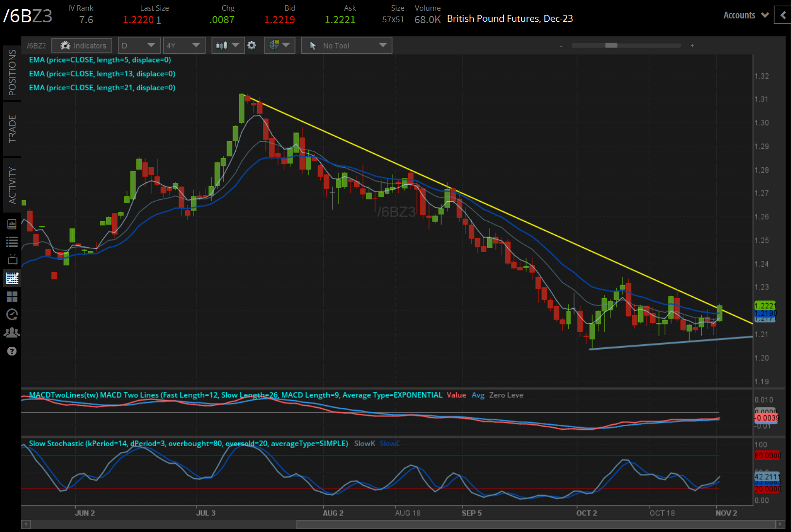Click the AUG 2 date label
The image size is (791, 532).
click(333, 513)
